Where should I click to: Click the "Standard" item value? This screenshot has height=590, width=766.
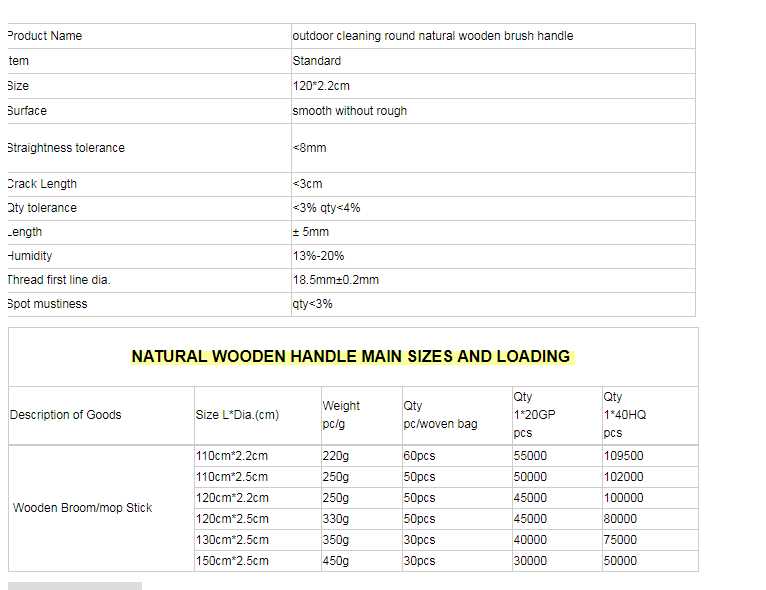click(316, 61)
